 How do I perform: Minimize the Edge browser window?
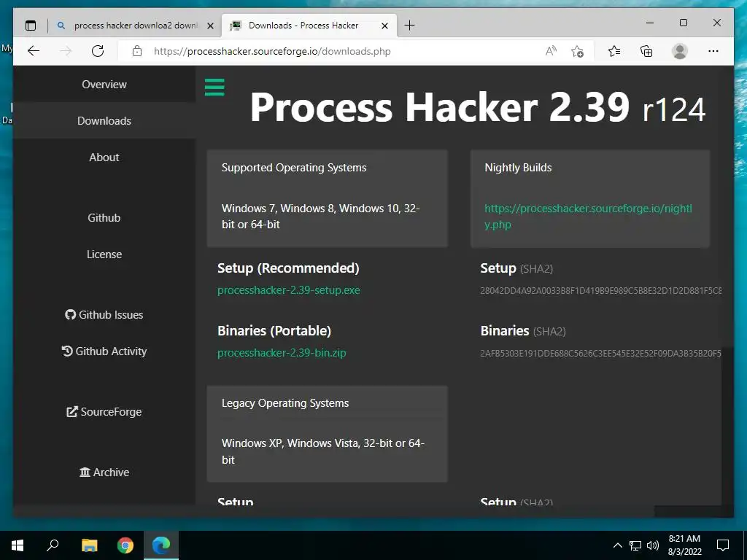(x=650, y=23)
